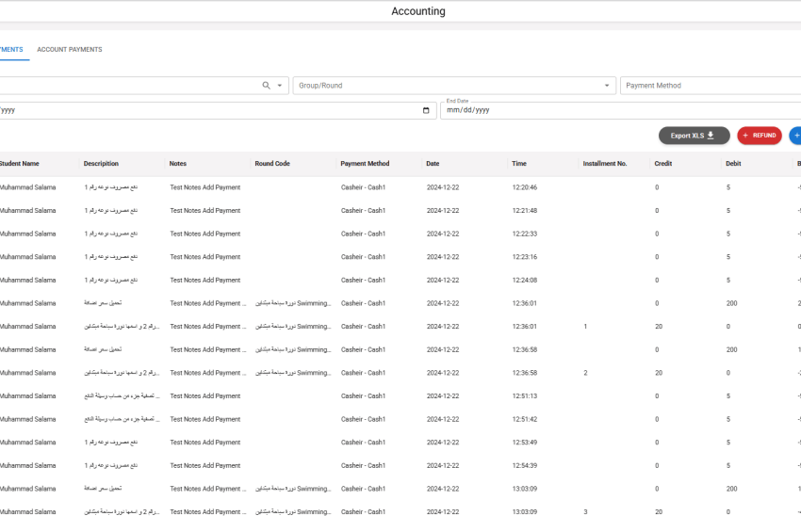801x532 pixels.
Task: Open the Payment Method combo box
Action: [711, 86]
